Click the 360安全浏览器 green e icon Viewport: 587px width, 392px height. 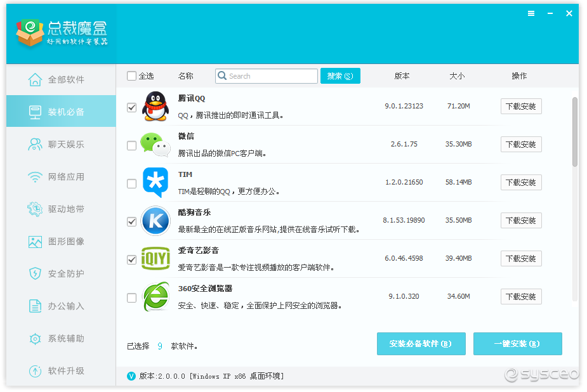point(155,297)
